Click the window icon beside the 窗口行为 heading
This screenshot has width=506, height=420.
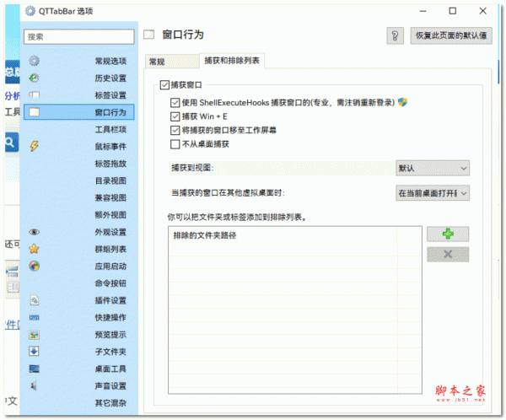click(148, 35)
